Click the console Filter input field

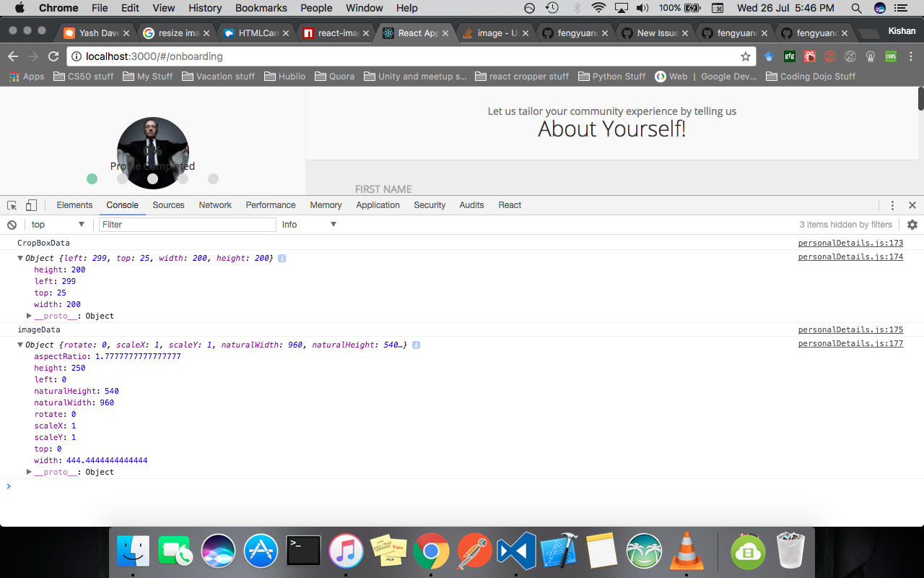(187, 225)
